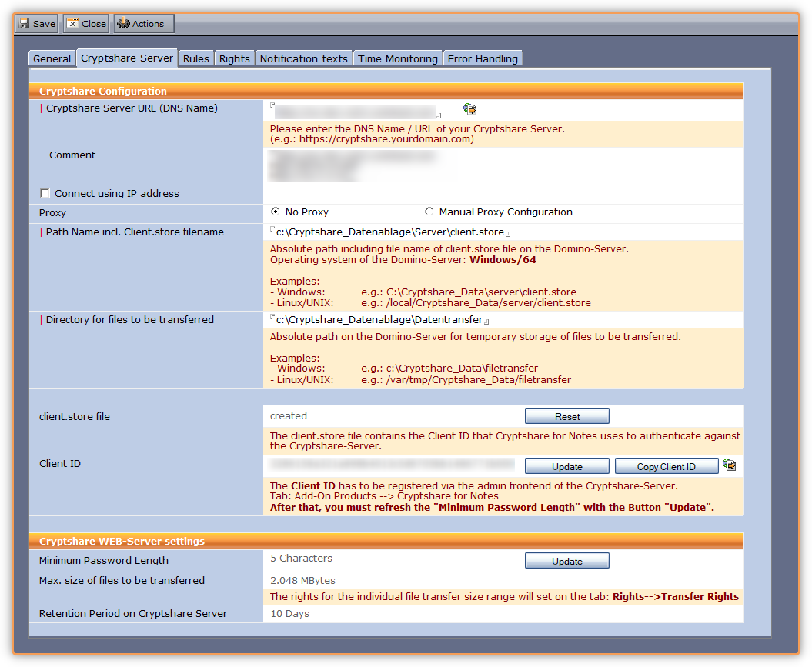Click the '10 Days' retention value

pos(290,614)
